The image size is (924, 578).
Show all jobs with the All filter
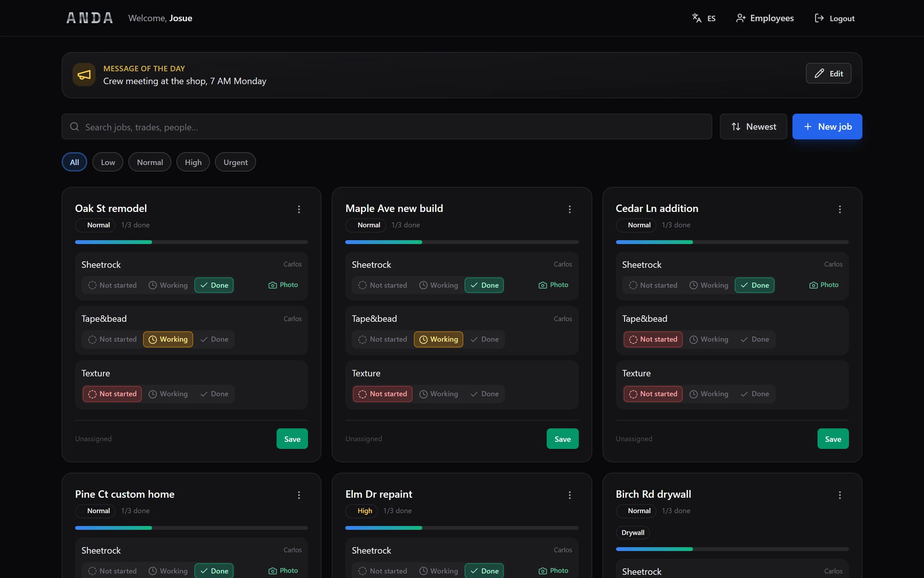point(74,162)
